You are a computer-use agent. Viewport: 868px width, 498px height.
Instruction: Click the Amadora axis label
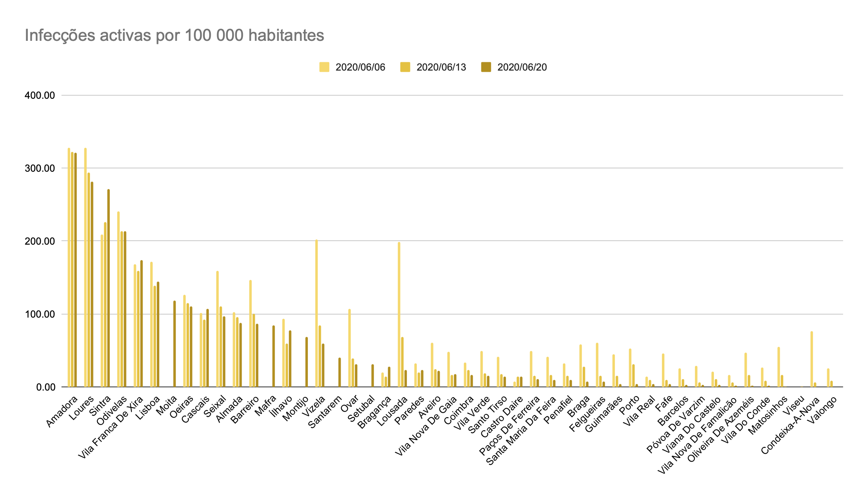coord(62,411)
